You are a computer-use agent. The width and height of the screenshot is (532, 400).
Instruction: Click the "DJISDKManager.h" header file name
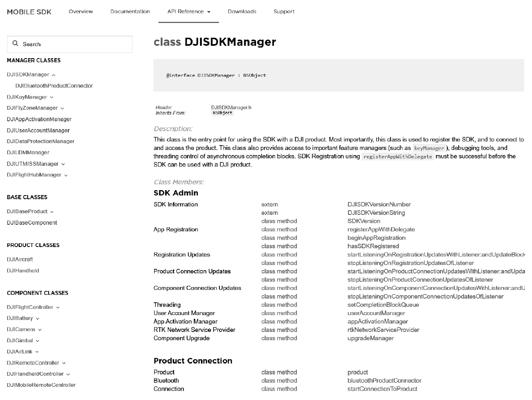click(x=231, y=108)
